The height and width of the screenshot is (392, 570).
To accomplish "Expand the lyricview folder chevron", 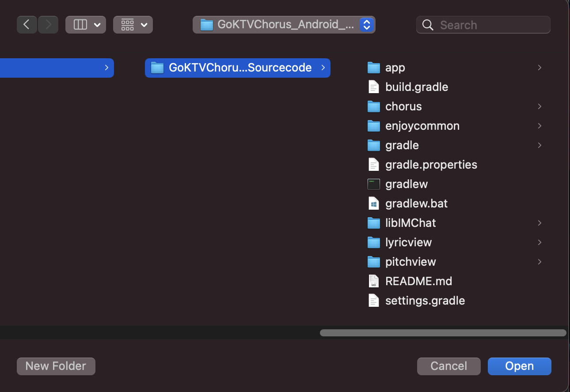I will click(x=540, y=242).
